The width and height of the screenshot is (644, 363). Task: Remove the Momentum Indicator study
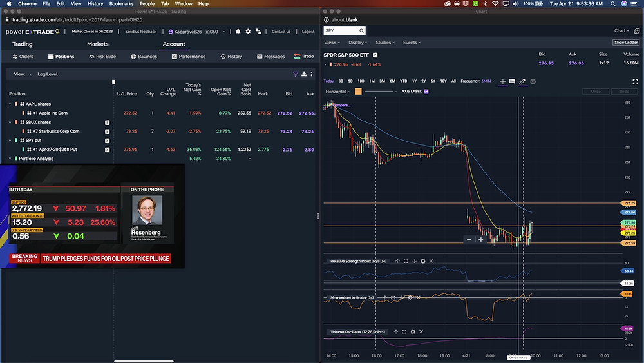418,297
